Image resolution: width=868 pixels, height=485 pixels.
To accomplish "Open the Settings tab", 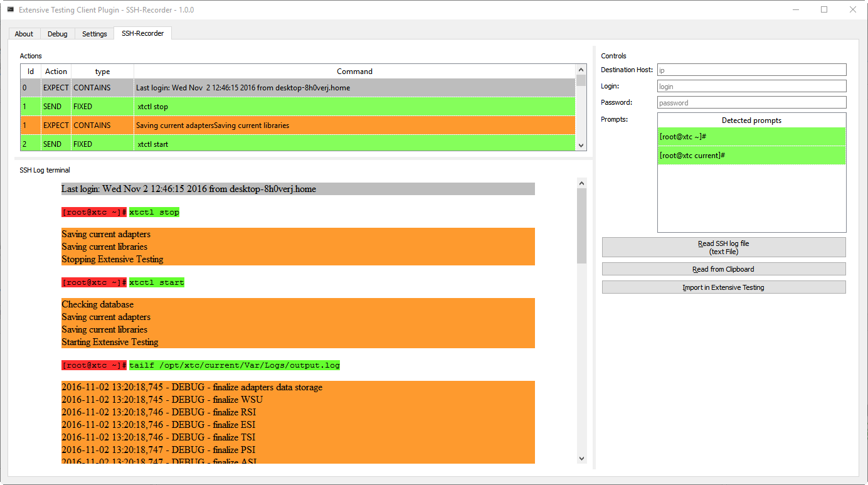I will tap(95, 34).
